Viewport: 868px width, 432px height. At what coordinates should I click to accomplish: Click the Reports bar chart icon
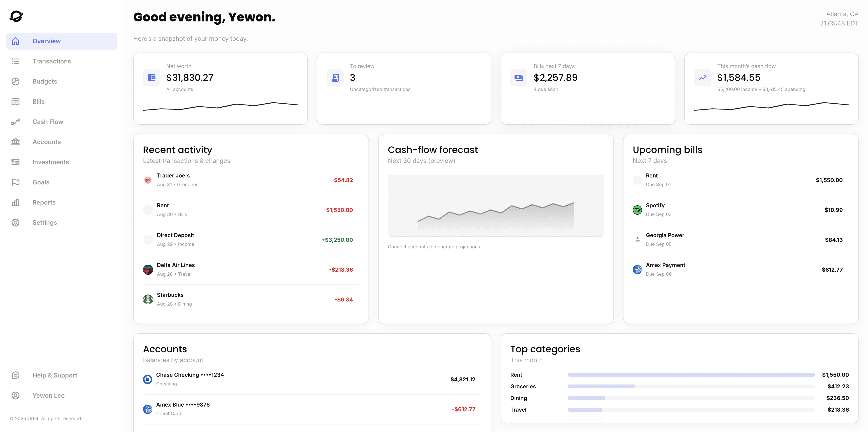[16, 202]
